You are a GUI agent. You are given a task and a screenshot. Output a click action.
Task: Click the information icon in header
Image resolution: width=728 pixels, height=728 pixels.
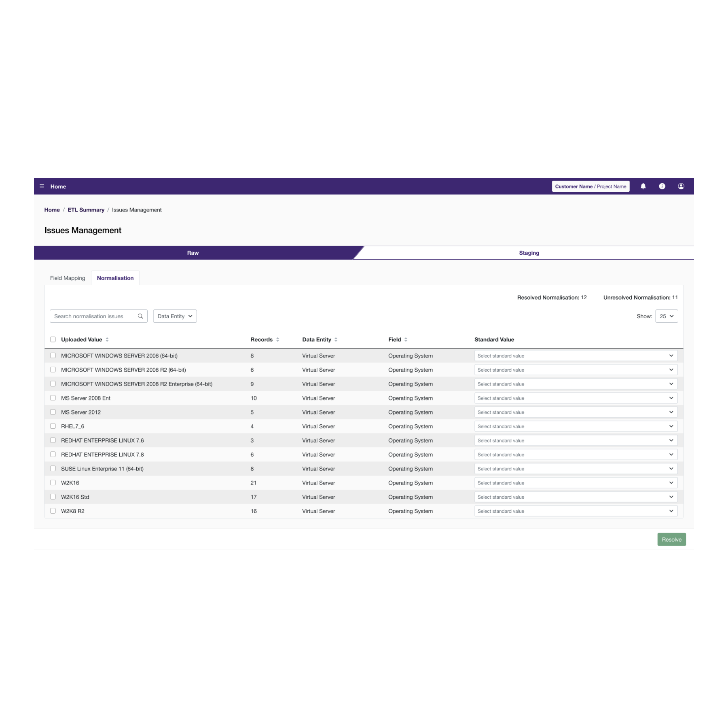click(x=662, y=186)
